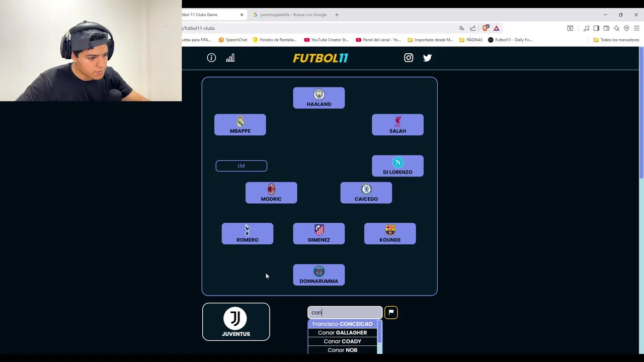Open Leo AI sparkle icon
This screenshot has height=362, width=644.
(616, 28)
